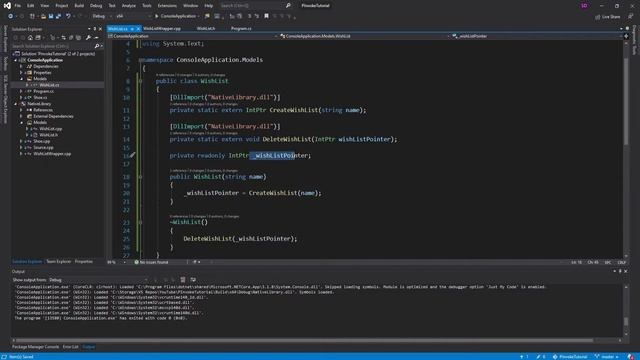
Task: Select WishList.h in Solution Explorer
Action: (x=48, y=135)
